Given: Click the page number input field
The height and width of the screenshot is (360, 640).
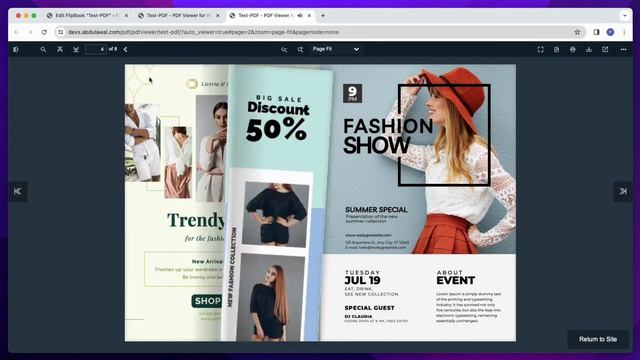Looking at the screenshot, I should pos(96,49).
